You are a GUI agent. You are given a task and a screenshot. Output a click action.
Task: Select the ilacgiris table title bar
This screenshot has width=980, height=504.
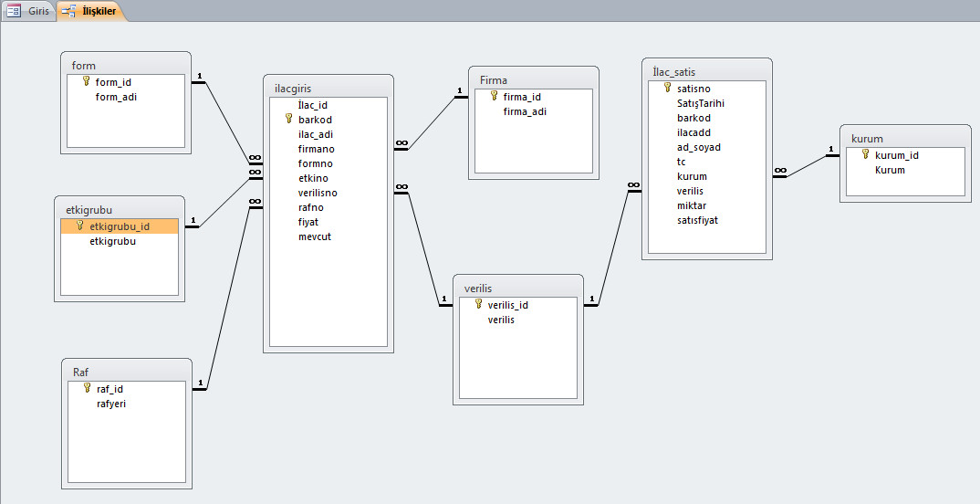[328, 86]
